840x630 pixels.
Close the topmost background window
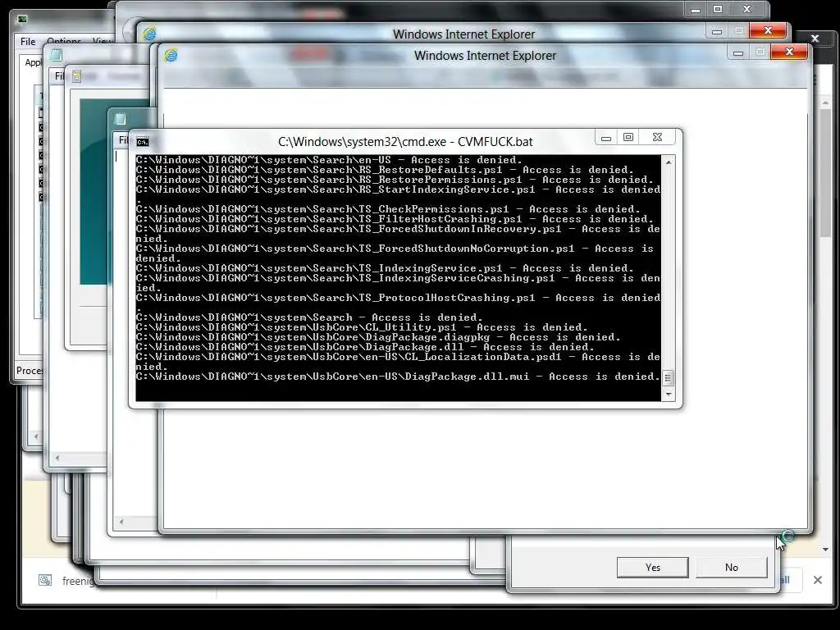click(746, 9)
